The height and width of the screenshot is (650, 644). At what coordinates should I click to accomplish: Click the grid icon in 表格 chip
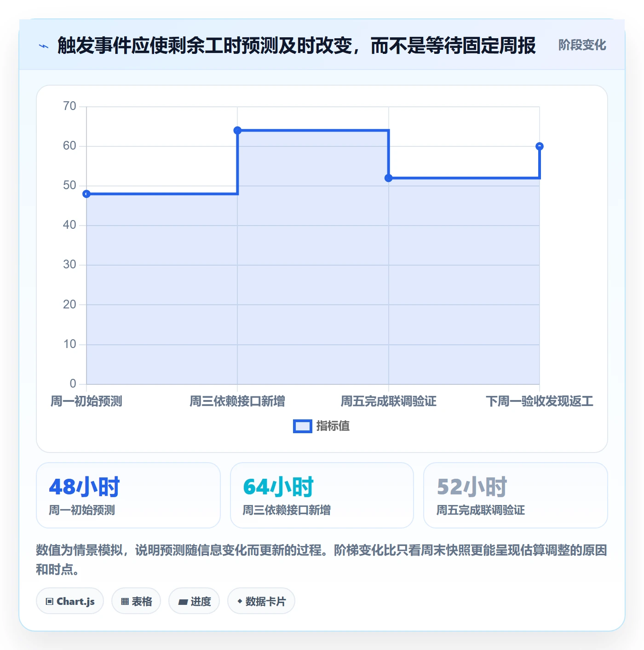[125, 601]
